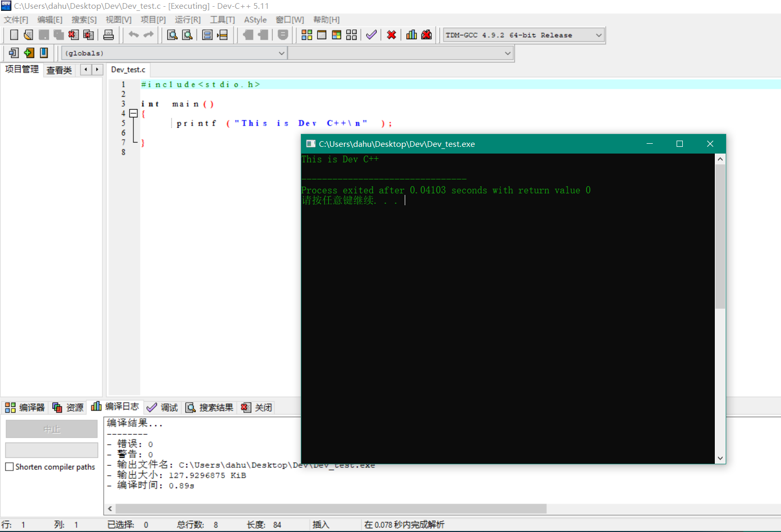Viewport: 781px width, 532px height.
Task: Click the Save file toolbar icon
Action: click(x=44, y=35)
